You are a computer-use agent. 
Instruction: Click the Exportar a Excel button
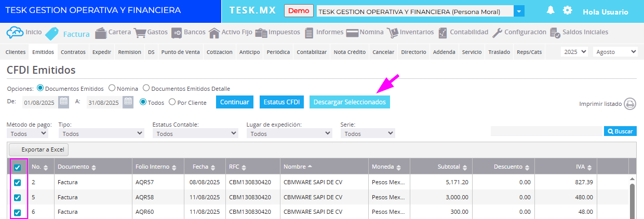pos(39,149)
